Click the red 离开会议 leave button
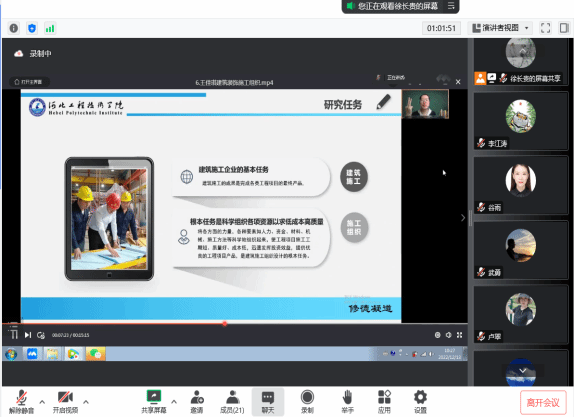Screen dimensions: 574x417 click(x=543, y=403)
